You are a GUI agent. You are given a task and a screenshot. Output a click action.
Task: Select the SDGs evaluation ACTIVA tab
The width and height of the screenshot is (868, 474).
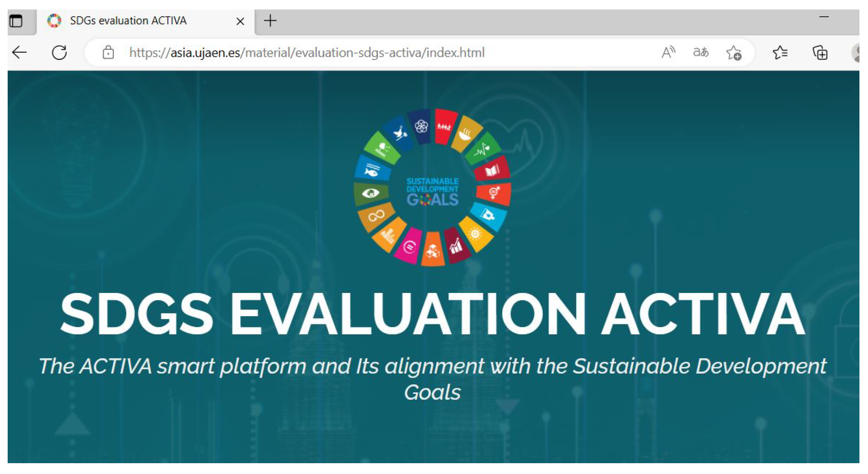(x=145, y=21)
